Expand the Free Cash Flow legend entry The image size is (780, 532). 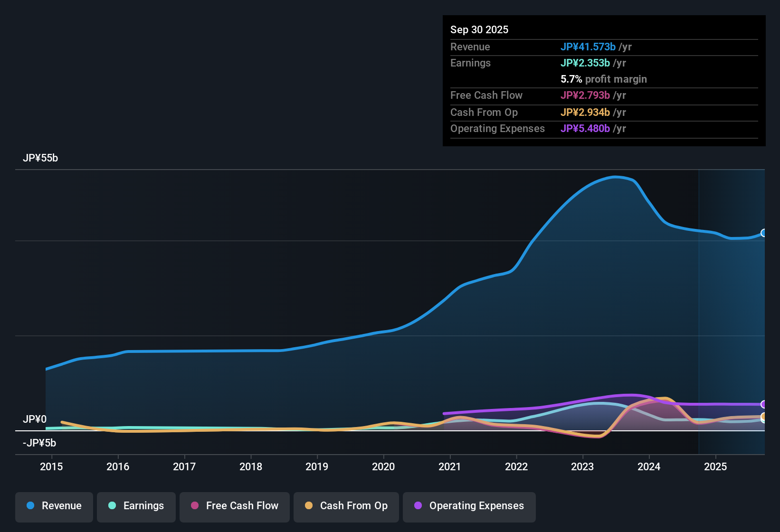click(x=234, y=507)
